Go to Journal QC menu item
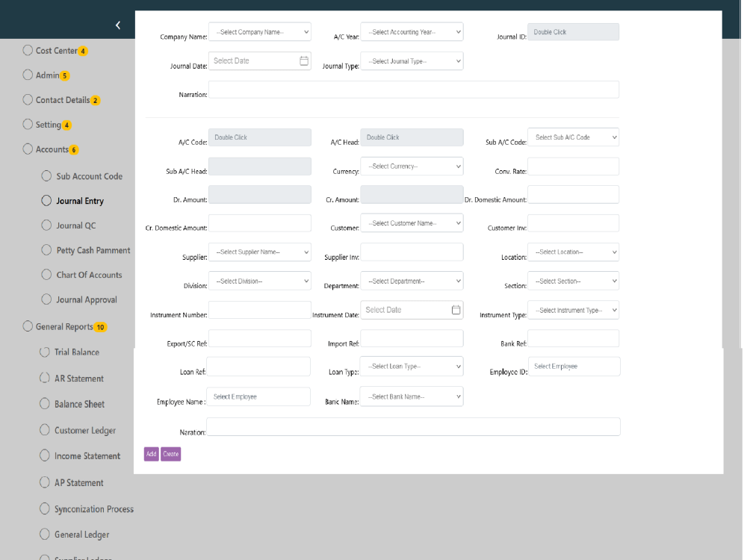This screenshot has width=747, height=560. coord(75,225)
